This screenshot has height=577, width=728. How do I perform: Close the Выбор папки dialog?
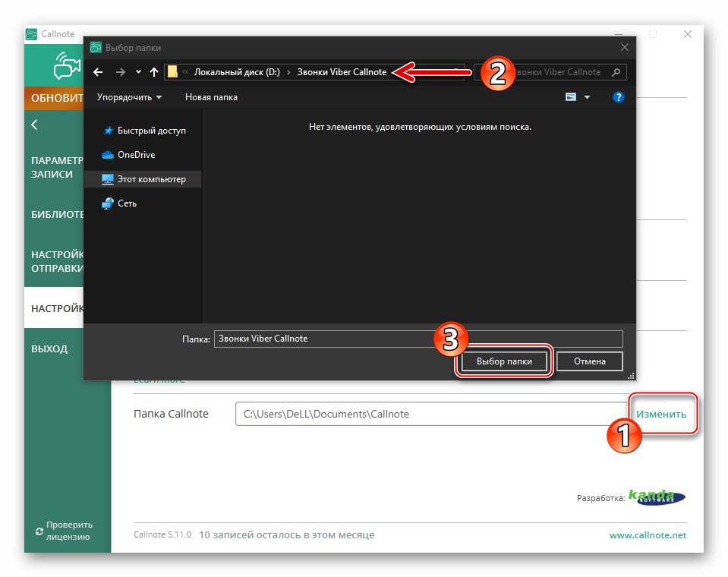(625, 47)
